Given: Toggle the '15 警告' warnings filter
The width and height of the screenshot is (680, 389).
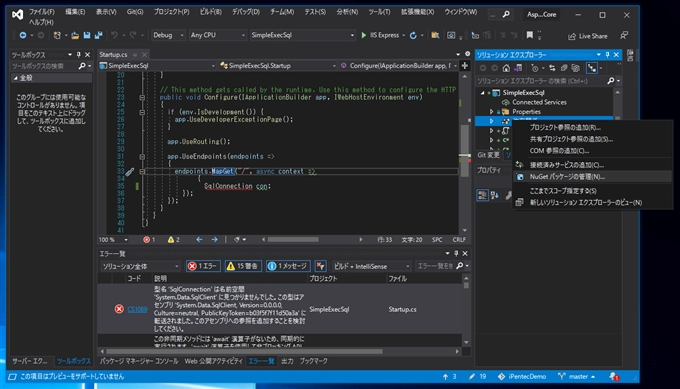Looking at the screenshot, I should pos(243,266).
